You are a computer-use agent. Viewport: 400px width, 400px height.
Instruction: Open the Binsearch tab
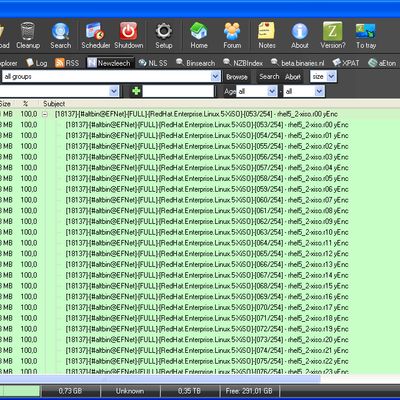tap(196, 63)
